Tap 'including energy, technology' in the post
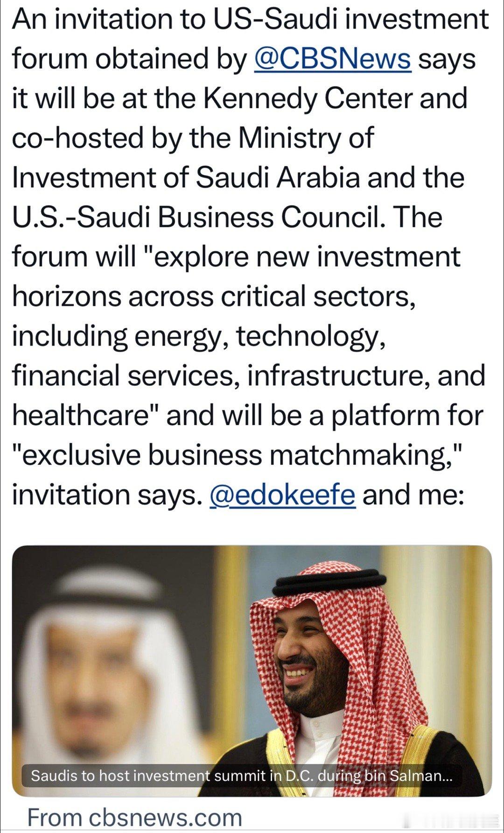This screenshot has width=504, height=833. point(199,337)
